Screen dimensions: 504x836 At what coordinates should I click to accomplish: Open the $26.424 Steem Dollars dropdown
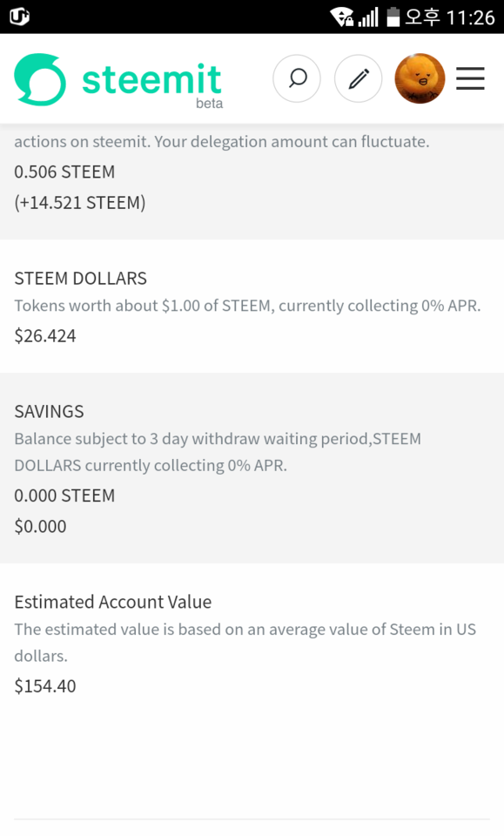[x=45, y=336]
